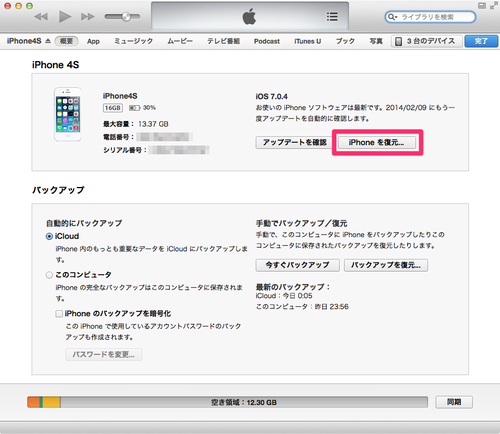Click the iPhone4S device name in bar

coord(24,41)
